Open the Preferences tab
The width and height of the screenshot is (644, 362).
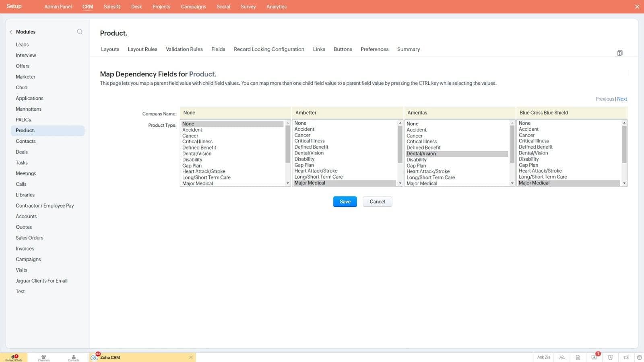click(375, 49)
